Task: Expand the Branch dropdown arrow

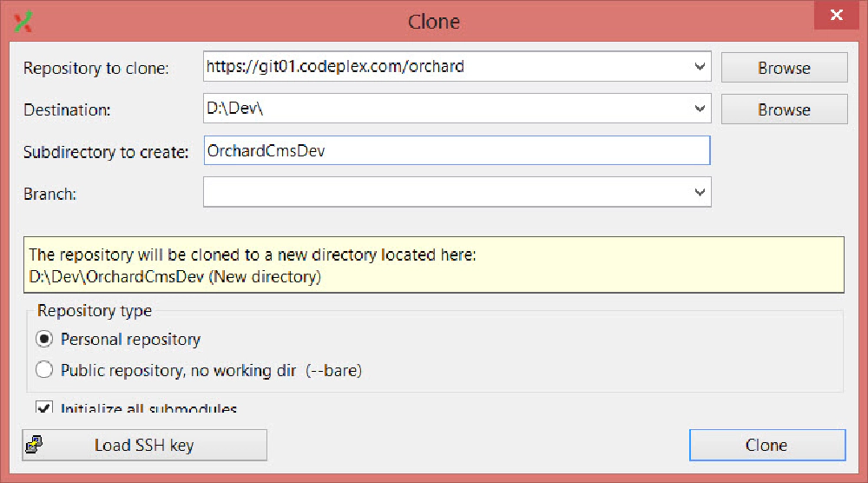Action: click(700, 192)
